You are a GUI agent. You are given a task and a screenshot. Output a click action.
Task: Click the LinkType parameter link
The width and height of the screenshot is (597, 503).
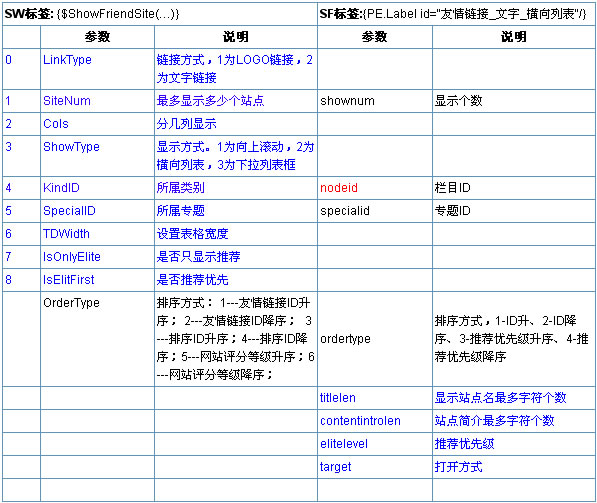click(67, 60)
